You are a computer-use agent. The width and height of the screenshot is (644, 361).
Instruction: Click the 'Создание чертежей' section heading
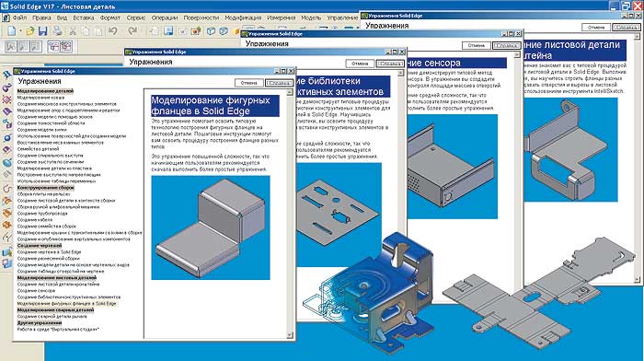click(x=40, y=246)
